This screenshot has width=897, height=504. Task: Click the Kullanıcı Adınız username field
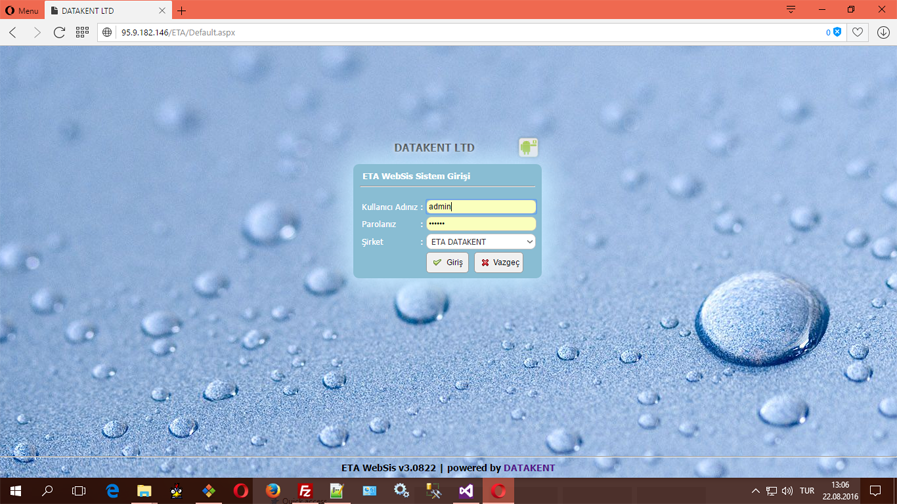coord(481,207)
